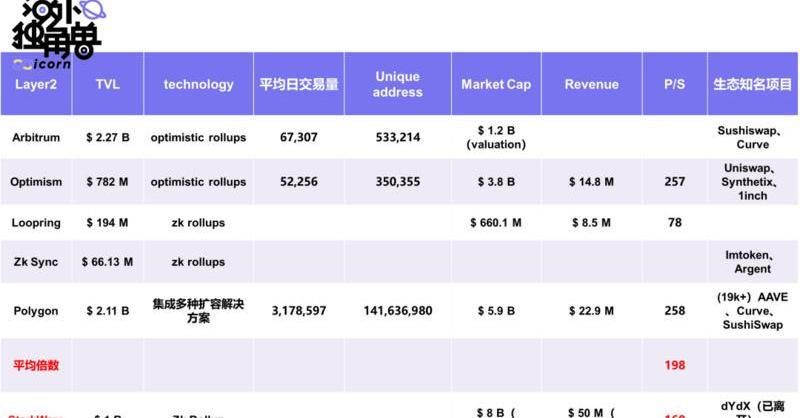Click the Arbitrum row name
800x418 pixels.
[36, 137]
